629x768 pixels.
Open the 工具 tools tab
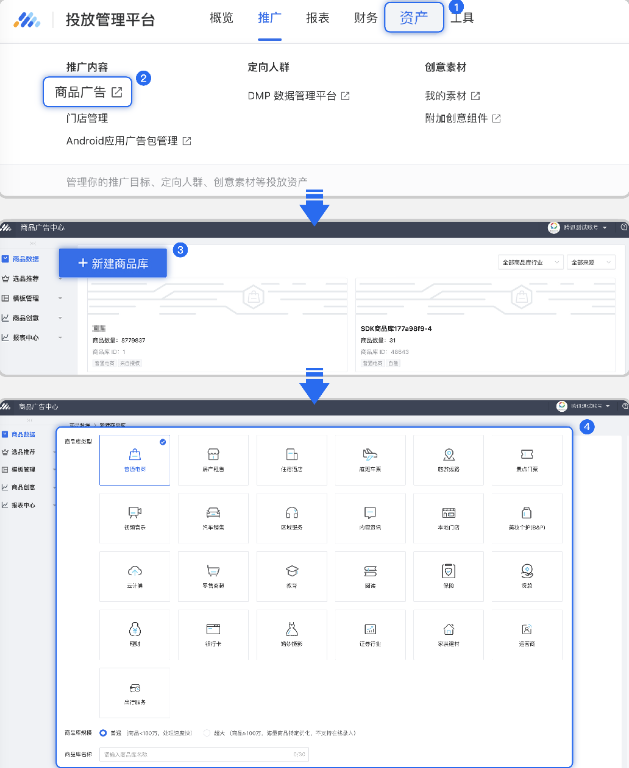pos(462,18)
